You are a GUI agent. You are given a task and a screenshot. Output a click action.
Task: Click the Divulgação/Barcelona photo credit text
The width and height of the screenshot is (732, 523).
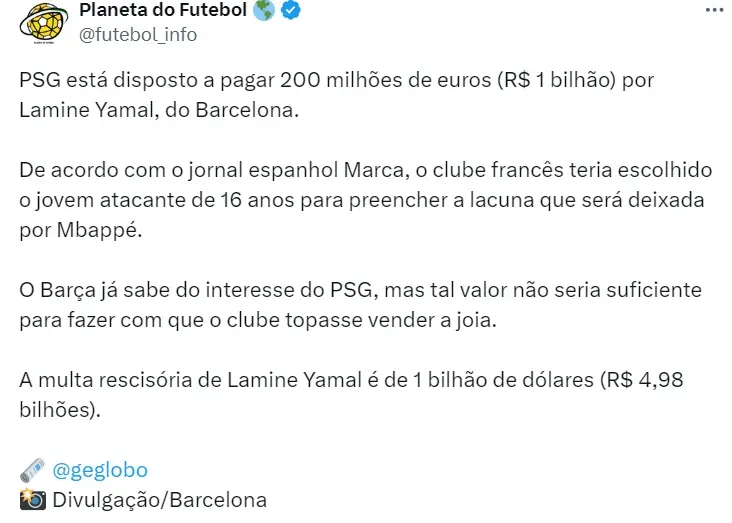158,499
